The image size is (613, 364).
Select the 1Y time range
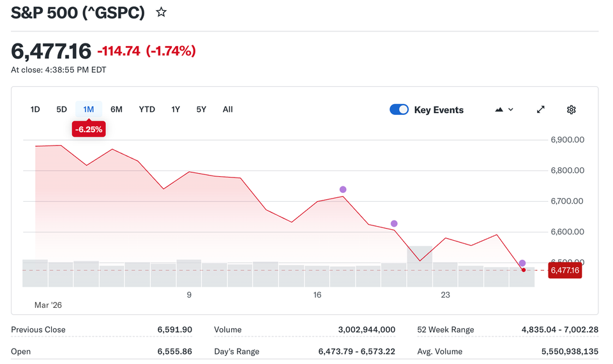point(176,109)
